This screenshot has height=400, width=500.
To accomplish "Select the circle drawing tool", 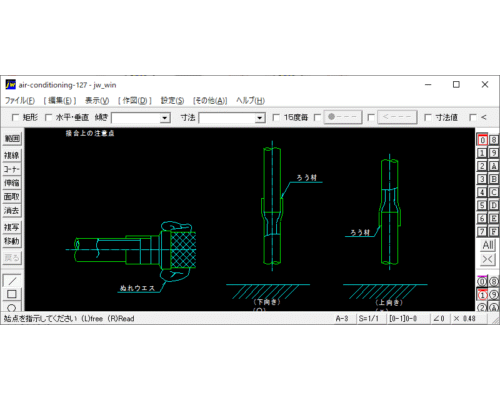I will coord(12,307).
